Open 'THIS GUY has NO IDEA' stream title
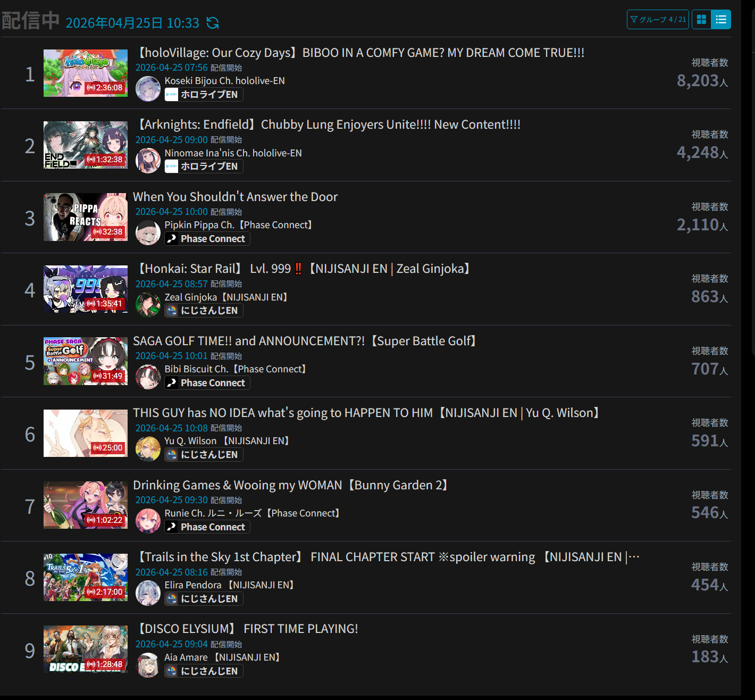Image resolution: width=755 pixels, height=700 pixels. point(367,413)
